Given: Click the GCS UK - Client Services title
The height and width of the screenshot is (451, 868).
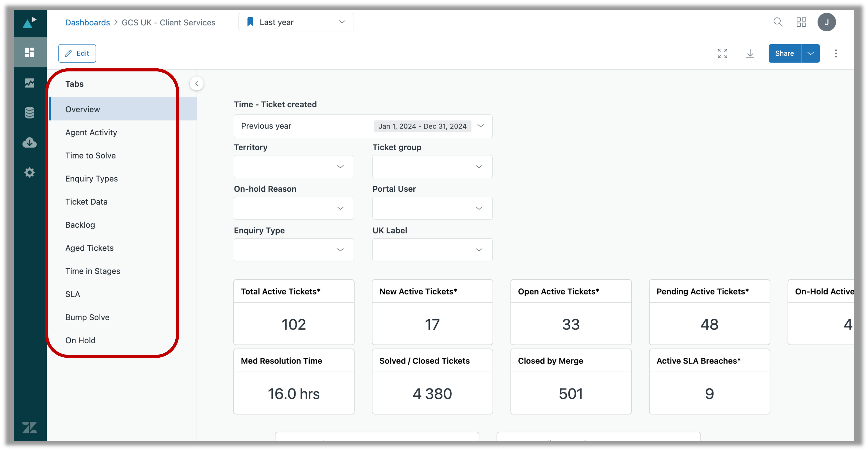Looking at the screenshot, I should [x=168, y=23].
